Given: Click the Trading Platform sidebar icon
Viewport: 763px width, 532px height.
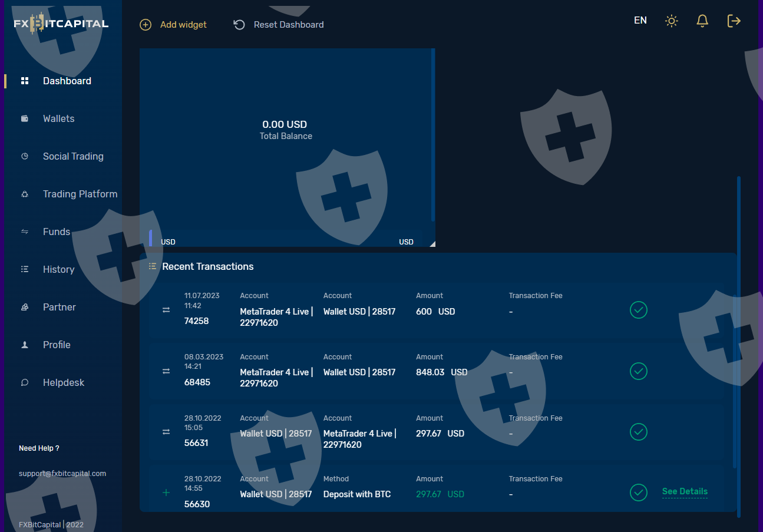Looking at the screenshot, I should (x=25, y=194).
